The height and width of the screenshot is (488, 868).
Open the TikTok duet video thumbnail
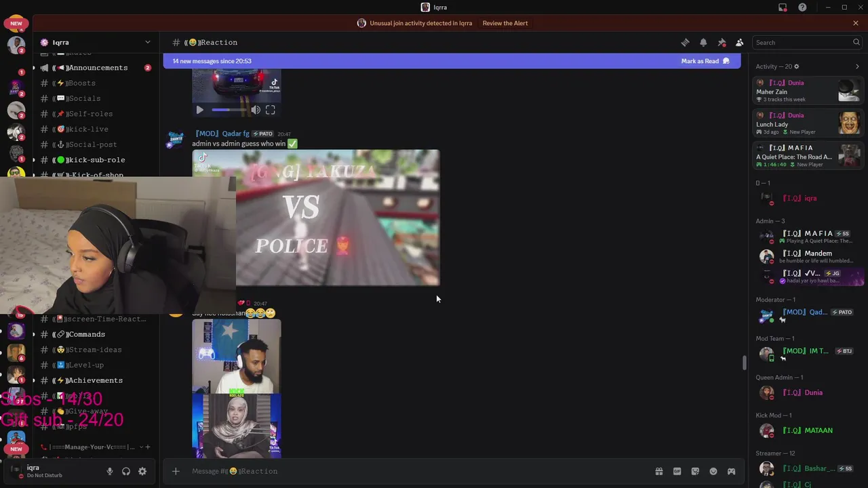tap(237, 388)
